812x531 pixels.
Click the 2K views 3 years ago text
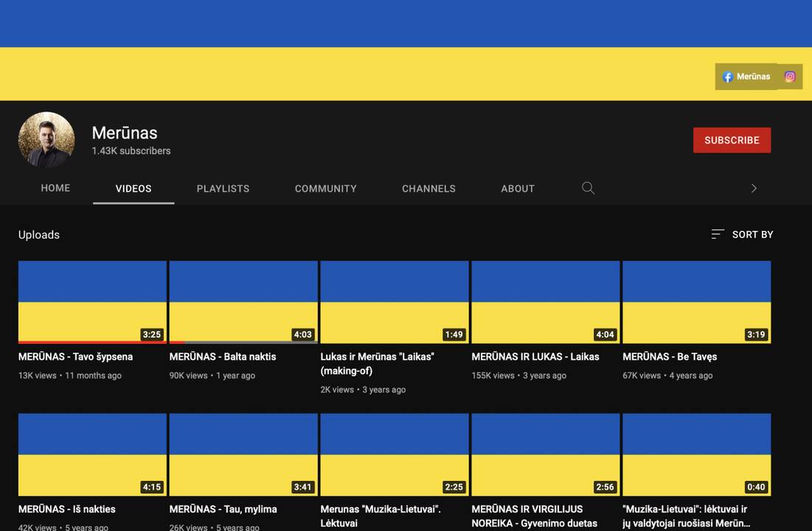[x=363, y=389]
